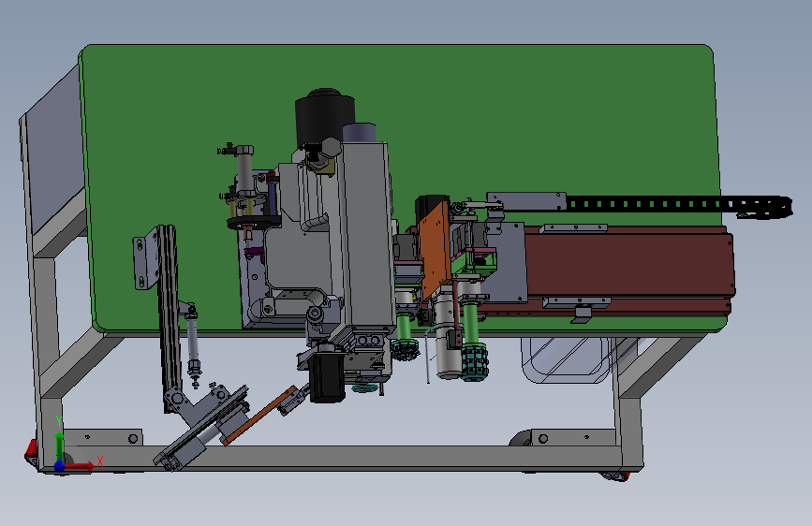This screenshot has height=526, width=812.
Task: Select the black stepper motor beneath the machine head
Action: [x=326, y=376]
